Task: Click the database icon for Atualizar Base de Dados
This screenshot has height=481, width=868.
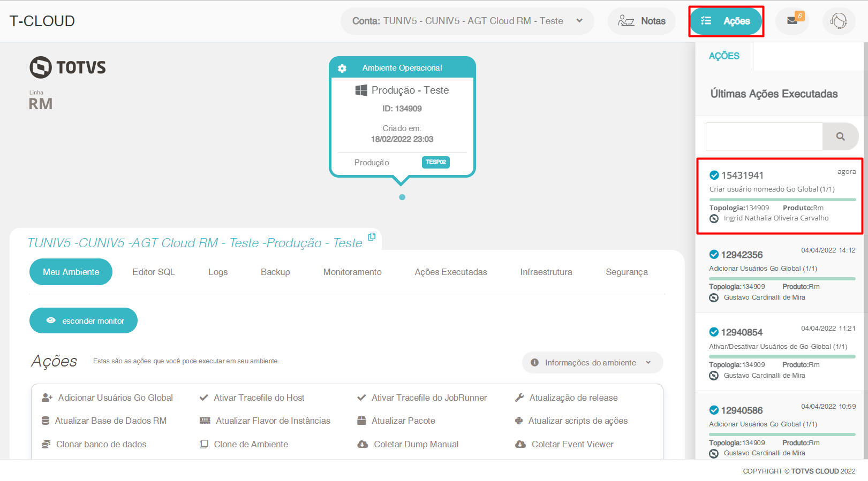Action: pos(46,421)
